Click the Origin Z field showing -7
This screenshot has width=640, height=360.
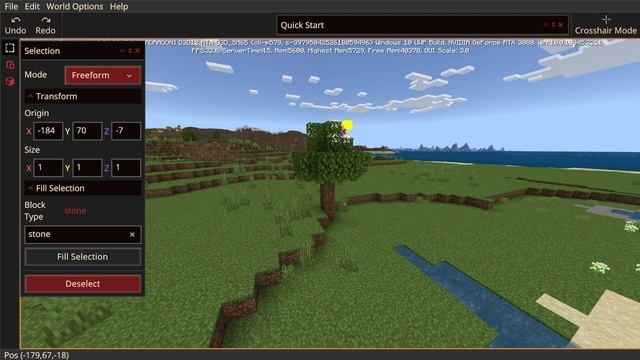126,131
